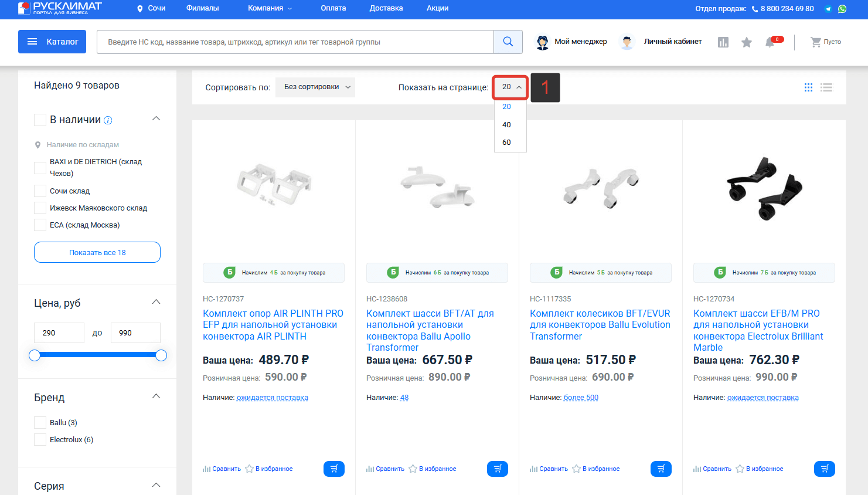Compare the HC-1238608 product
This screenshot has height=495, width=868.
385,469
